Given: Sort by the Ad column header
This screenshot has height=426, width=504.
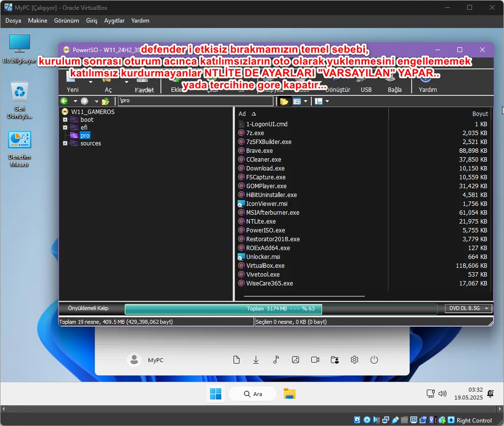Looking at the screenshot, I should (242, 114).
